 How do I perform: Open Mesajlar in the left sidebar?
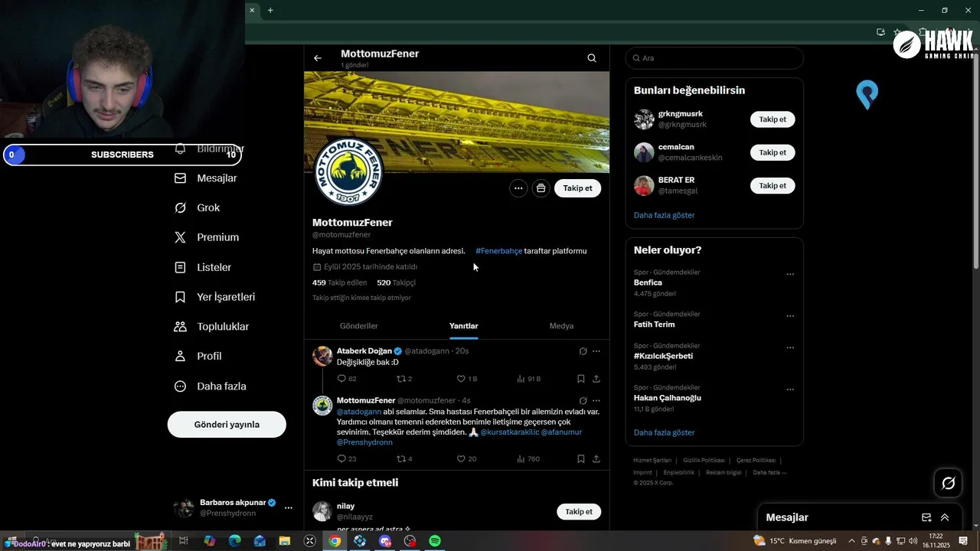(x=207, y=178)
